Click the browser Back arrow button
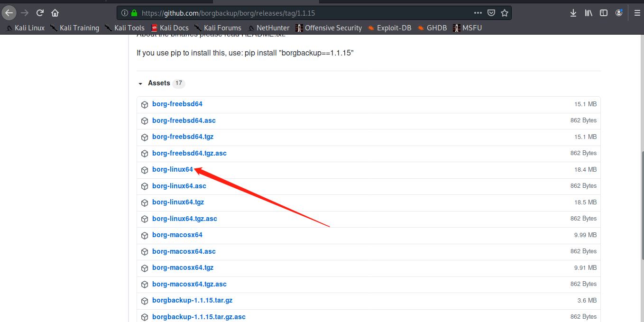 click(x=9, y=13)
